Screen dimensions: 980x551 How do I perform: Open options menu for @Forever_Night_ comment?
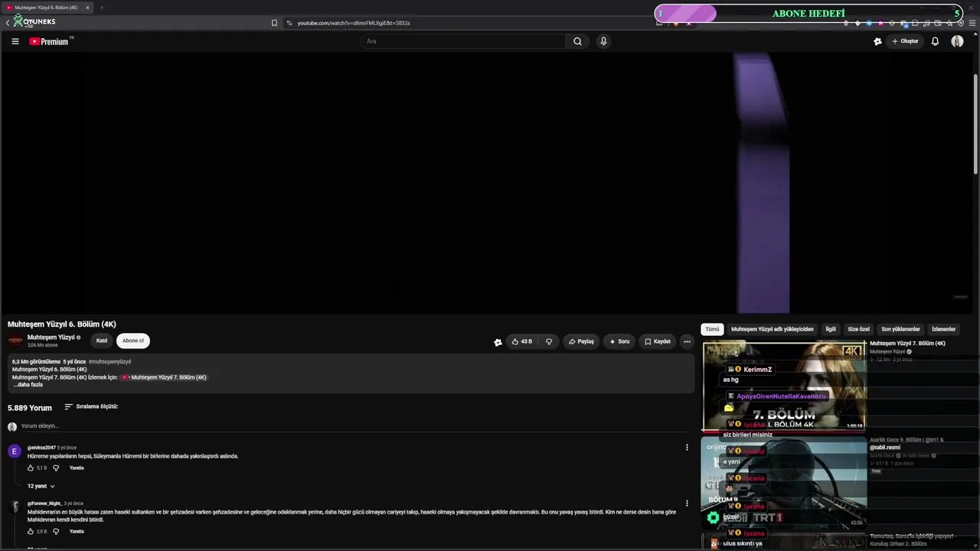coord(687,504)
